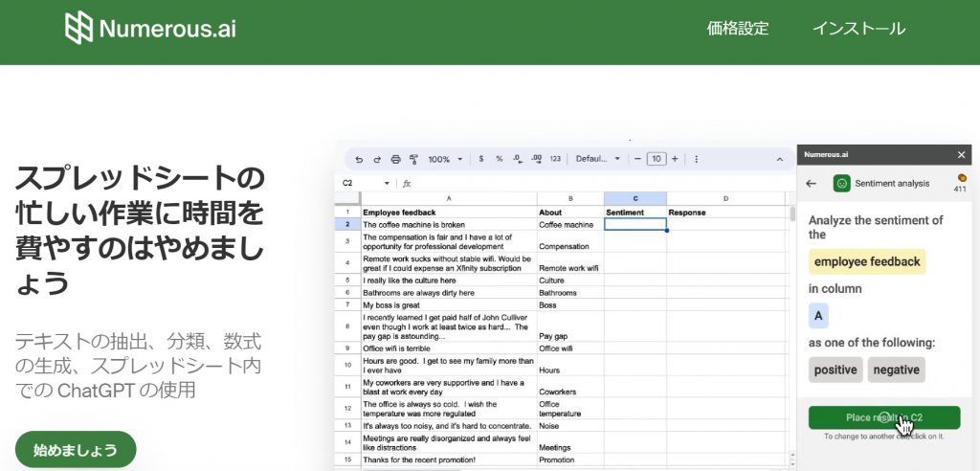The image size is (980, 471).
Task: Click the percent format icon
Action: [499, 159]
